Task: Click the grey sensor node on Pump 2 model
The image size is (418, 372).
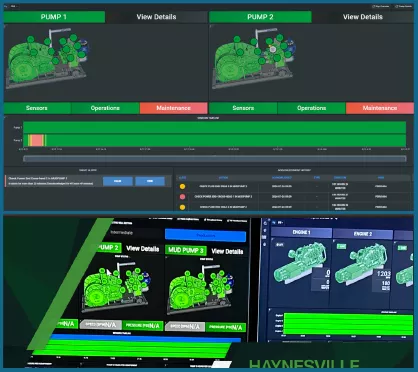Action: 273,49
